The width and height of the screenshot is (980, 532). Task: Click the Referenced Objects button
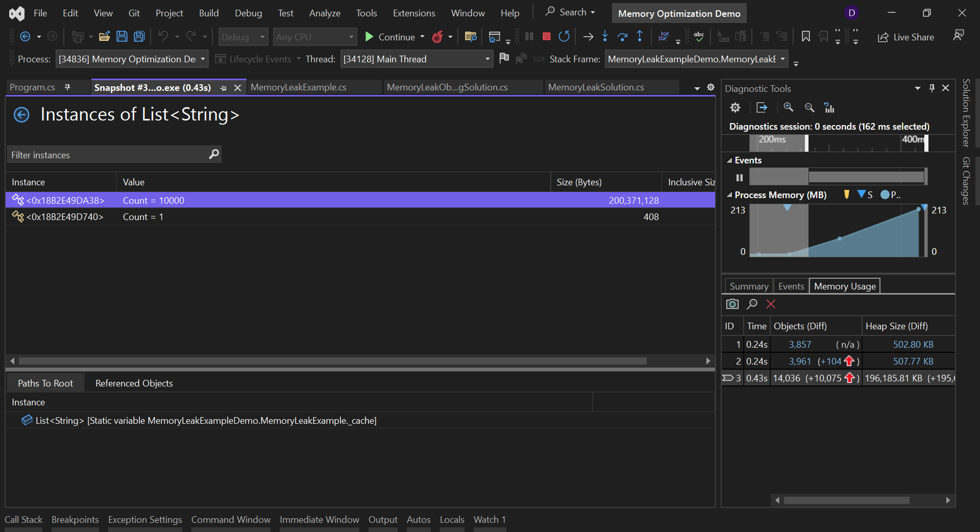pos(134,383)
